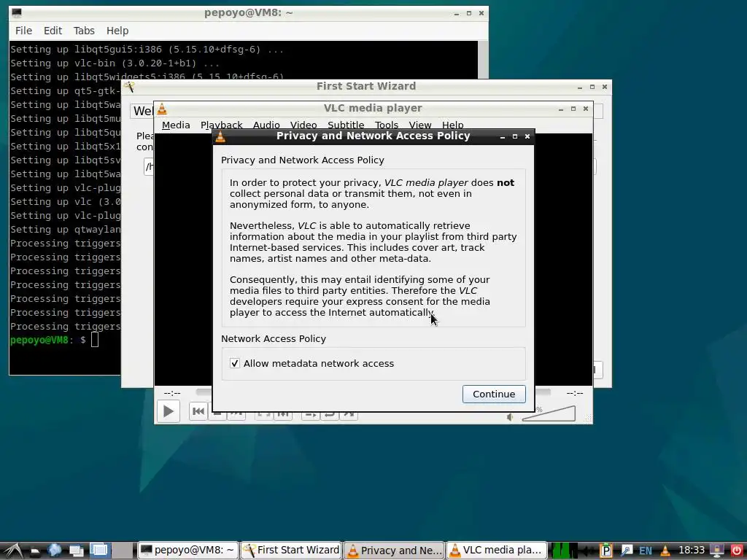This screenshot has width=747, height=560.
Task: Click the EN keyboard layout indicator
Action: tap(646, 551)
